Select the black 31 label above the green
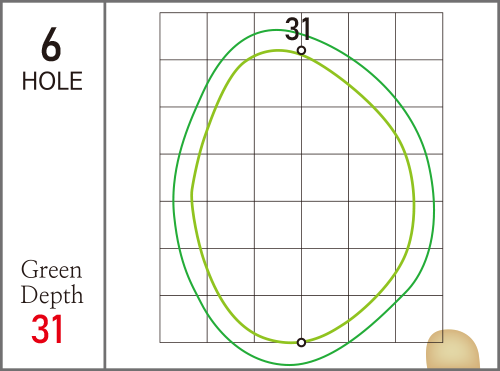The height and width of the screenshot is (371, 500). click(298, 29)
